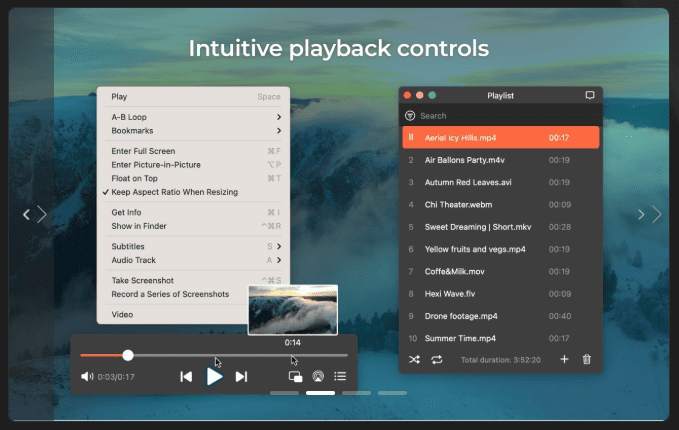Focus the Playlist Search field

501,116
